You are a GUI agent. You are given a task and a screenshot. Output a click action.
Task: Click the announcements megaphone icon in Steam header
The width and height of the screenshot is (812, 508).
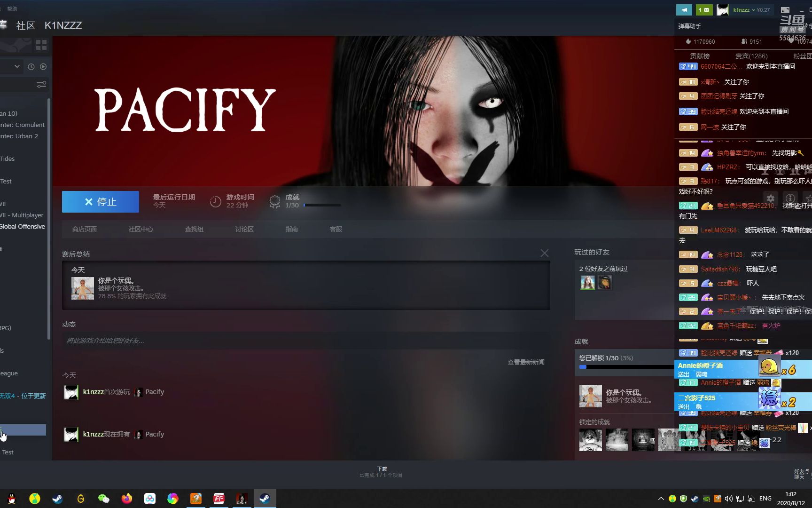[684, 9]
